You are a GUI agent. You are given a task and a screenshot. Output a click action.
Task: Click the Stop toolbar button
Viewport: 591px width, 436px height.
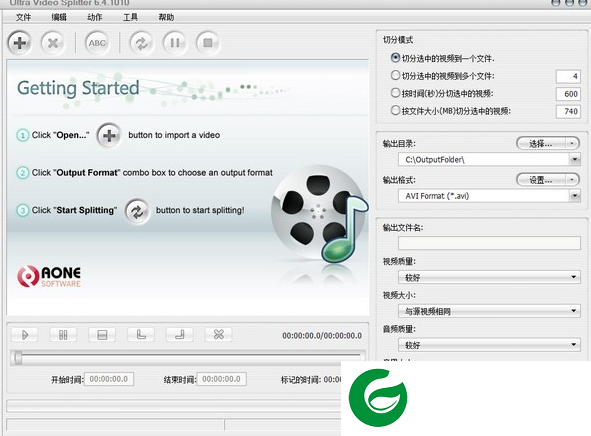(208, 43)
